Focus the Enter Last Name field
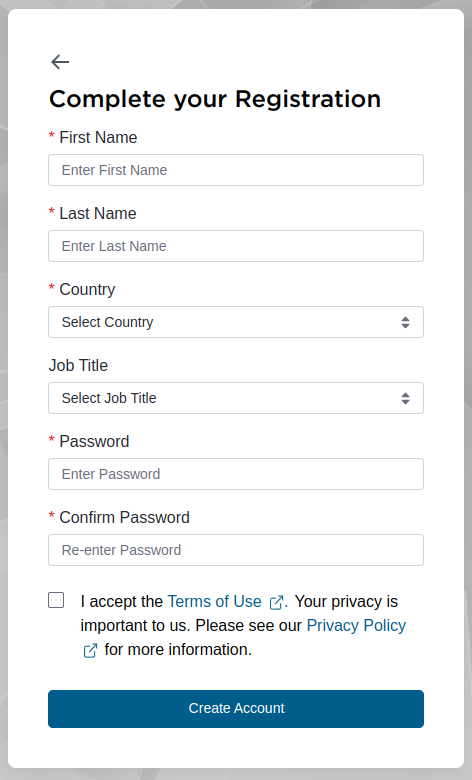 (x=236, y=246)
